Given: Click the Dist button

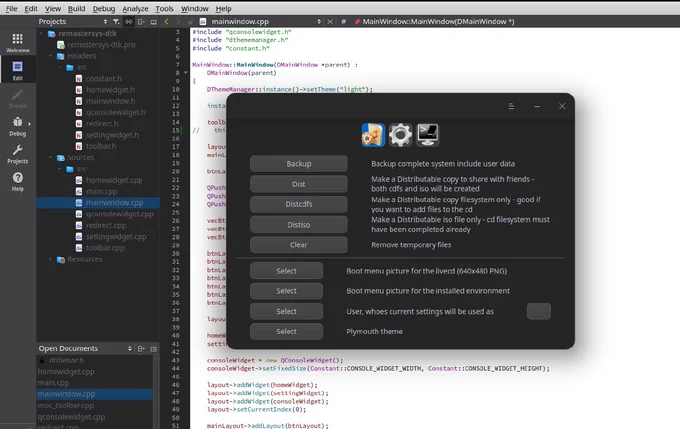Looking at the screenshot, I should 299,184.
